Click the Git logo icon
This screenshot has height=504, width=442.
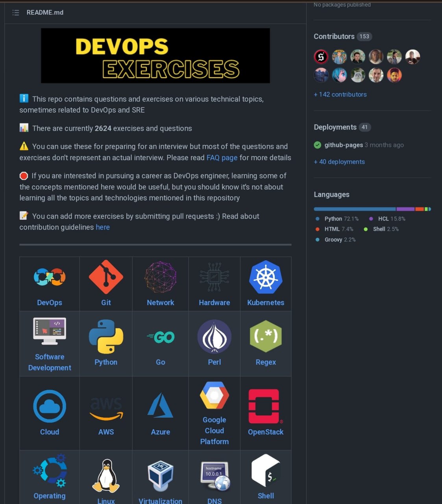click(106, 277)
